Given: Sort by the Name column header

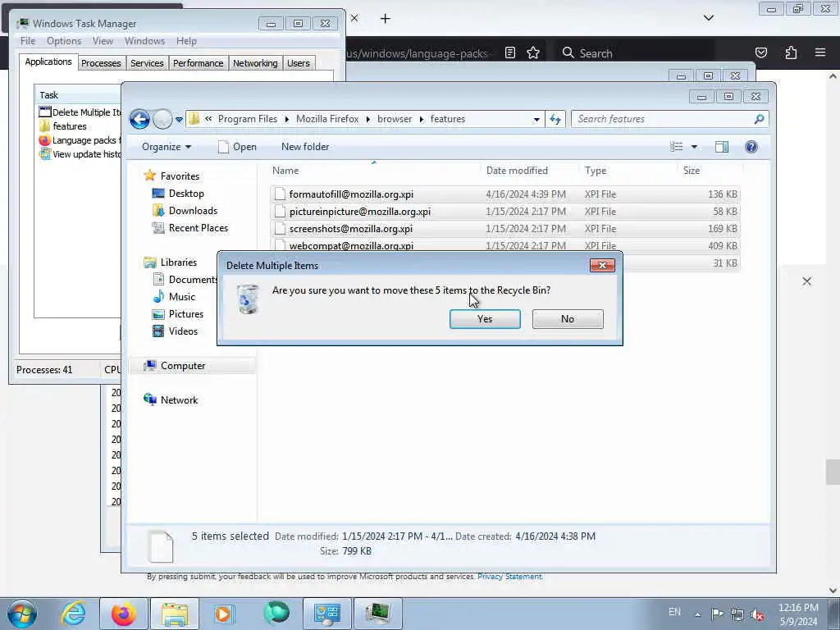Looking at the screenshot, I should pyautogui.click(x=374, y=171).
